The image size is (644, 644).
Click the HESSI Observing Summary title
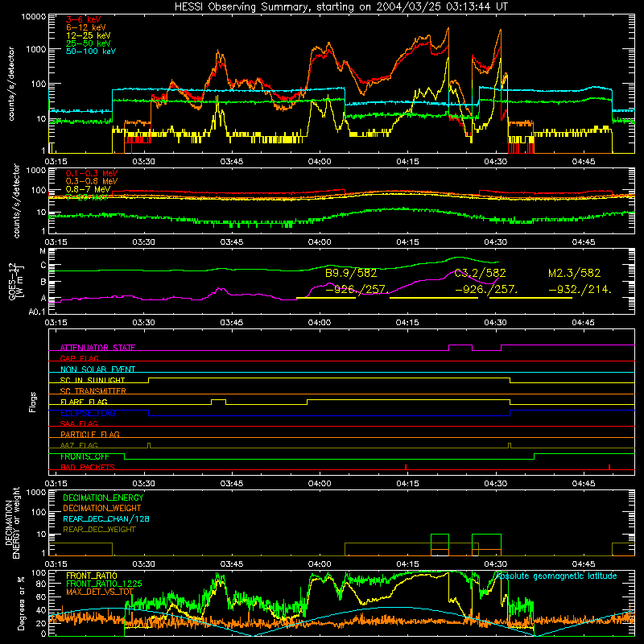(341, 7)
